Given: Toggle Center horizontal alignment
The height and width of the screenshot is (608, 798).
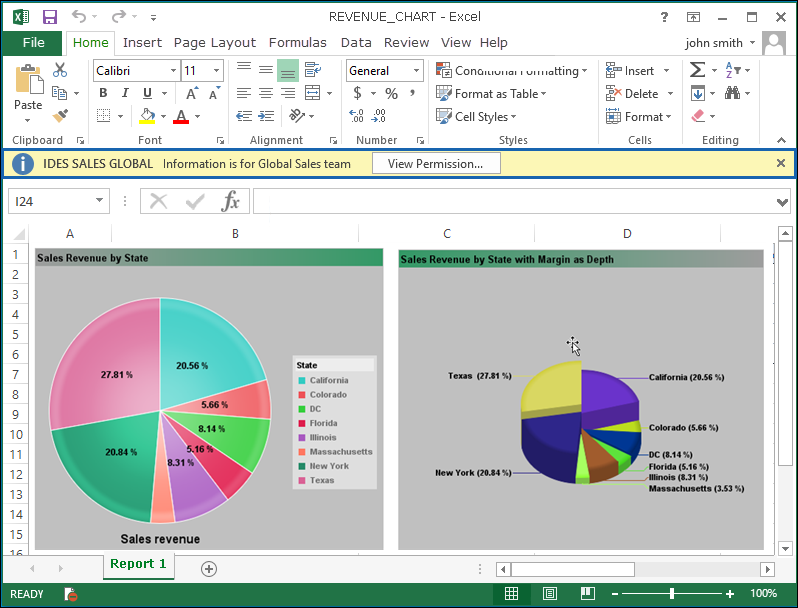Looking at the screenshot, I should point(266,93).
